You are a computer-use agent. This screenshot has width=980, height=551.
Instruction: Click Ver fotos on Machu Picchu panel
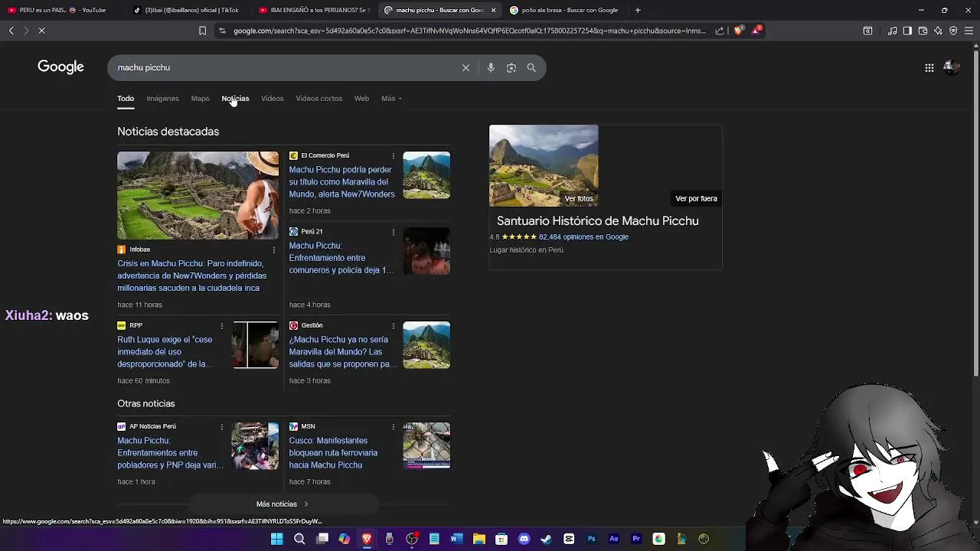tap(579, 198)
